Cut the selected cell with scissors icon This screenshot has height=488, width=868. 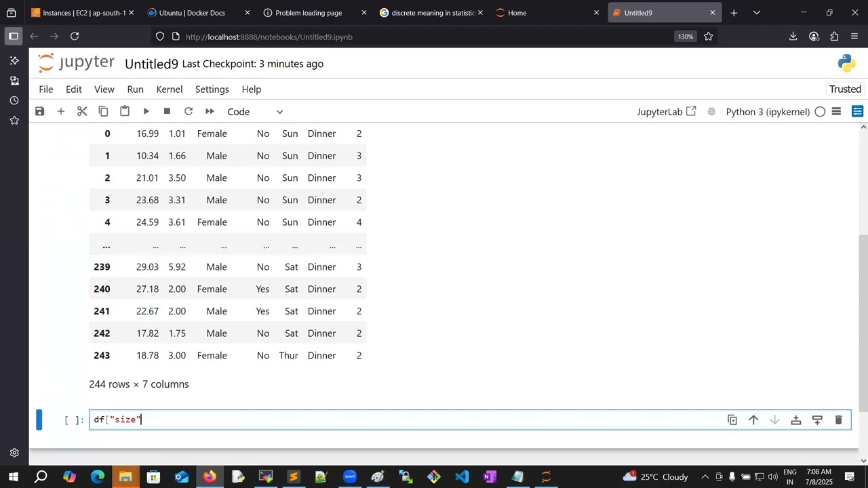click(82, 111)
